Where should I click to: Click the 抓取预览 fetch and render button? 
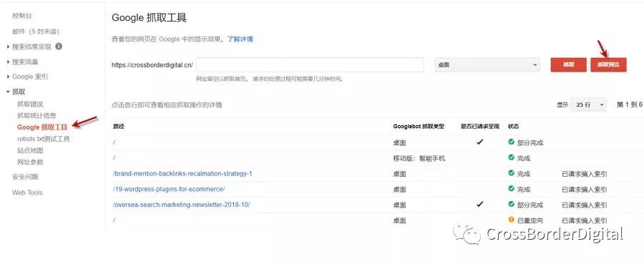pyautogui.click(x=609, y=65)
